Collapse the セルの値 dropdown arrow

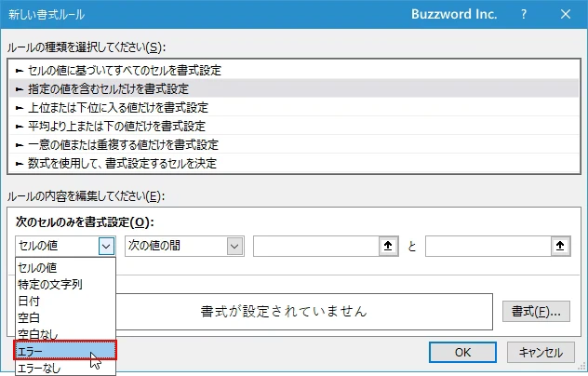[106, 246]
